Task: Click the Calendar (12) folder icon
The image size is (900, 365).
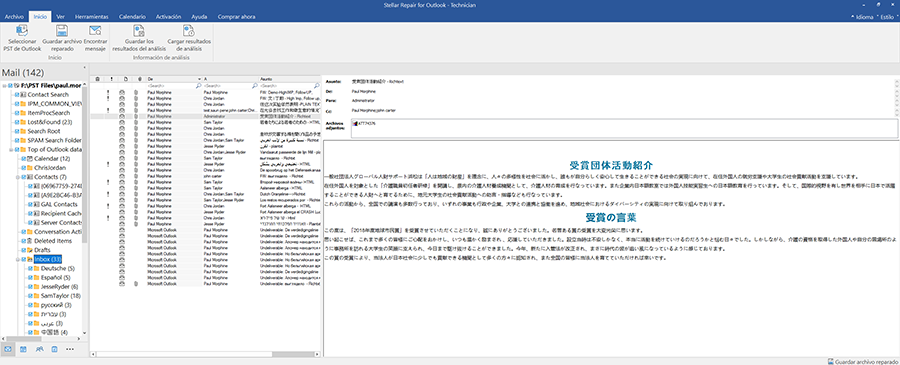Action: 30,158
